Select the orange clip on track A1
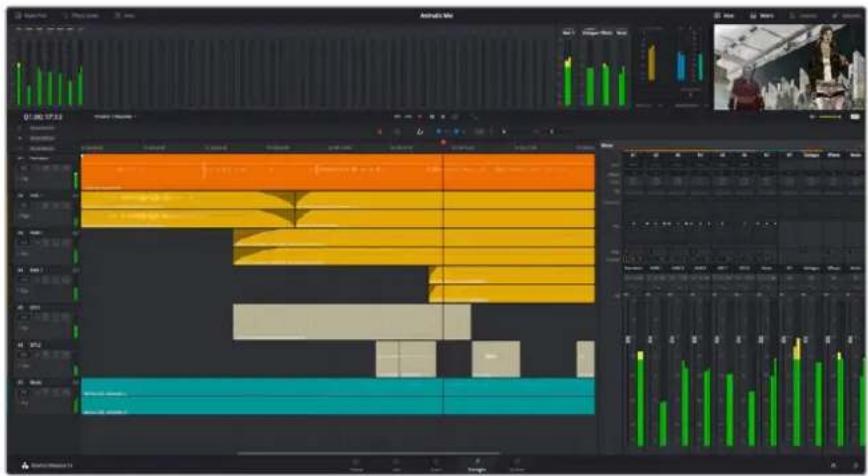 [x=338, y=172]
